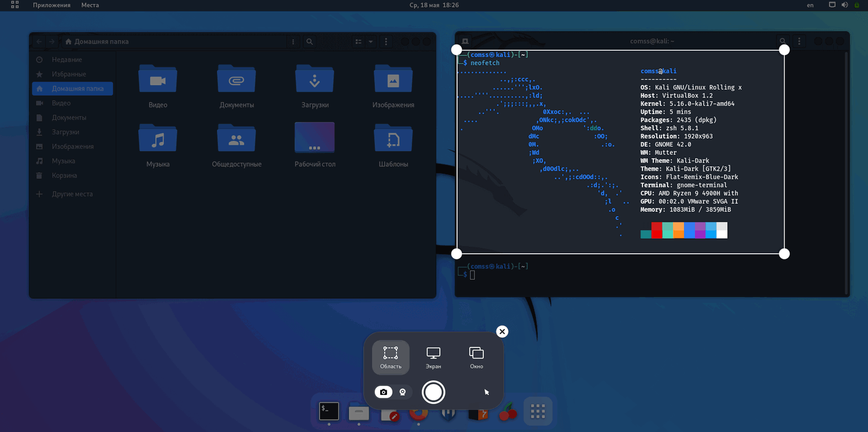Image resolution: width=868 pixels, height=432 pixels.
Task: Click the network icon in the top bar
Action: click(832, 5)
